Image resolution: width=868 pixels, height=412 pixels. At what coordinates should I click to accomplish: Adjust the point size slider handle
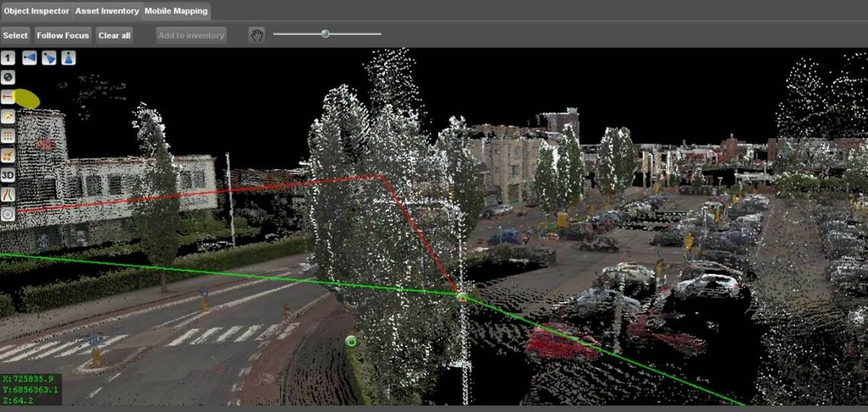click(x=325, y=34)
